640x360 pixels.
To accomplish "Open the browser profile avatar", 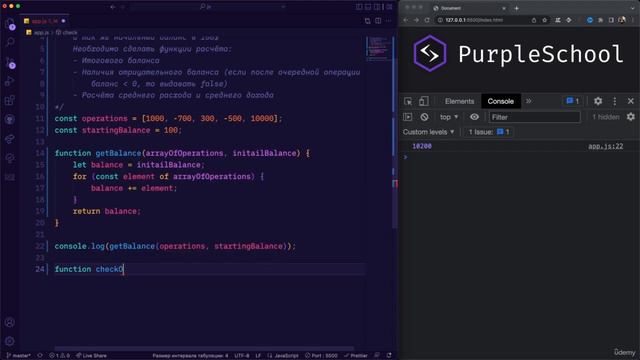I will pyautogui.click(x=622, y=20).
